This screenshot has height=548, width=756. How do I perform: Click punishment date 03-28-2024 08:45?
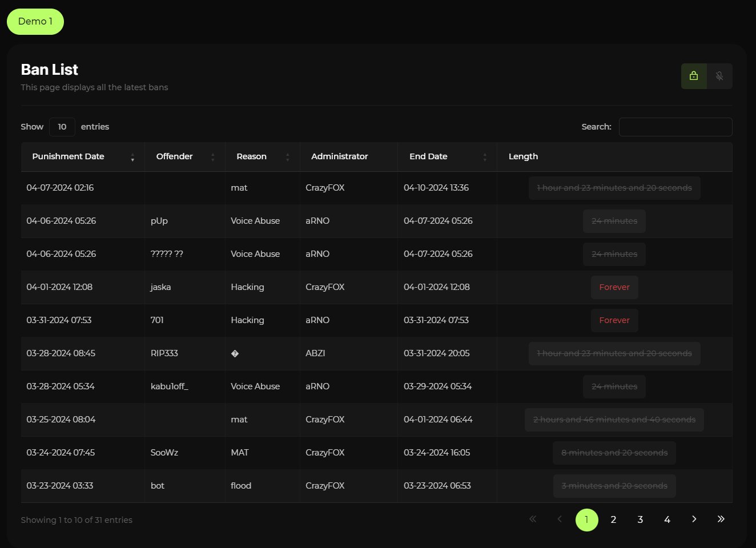click(x=61, y=353)
